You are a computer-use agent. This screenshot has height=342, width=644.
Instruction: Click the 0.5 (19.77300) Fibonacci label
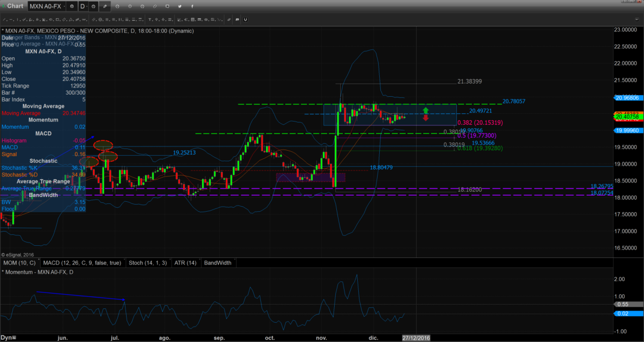(477, 136)
